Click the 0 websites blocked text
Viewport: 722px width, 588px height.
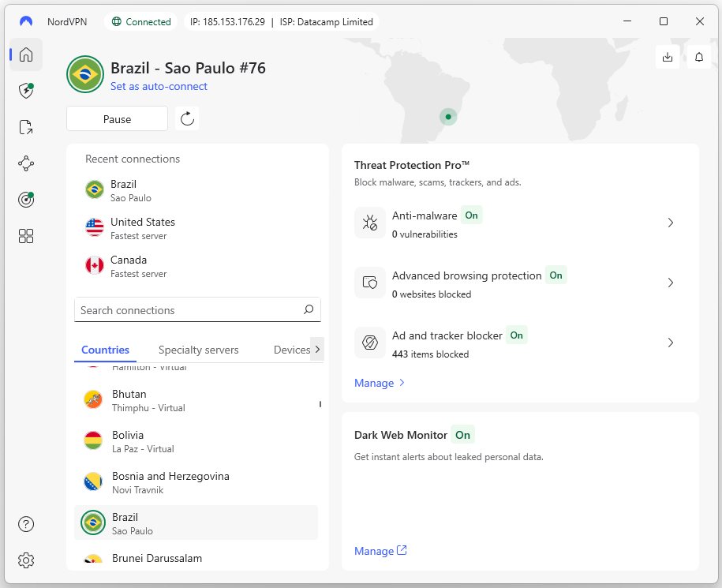432,294
